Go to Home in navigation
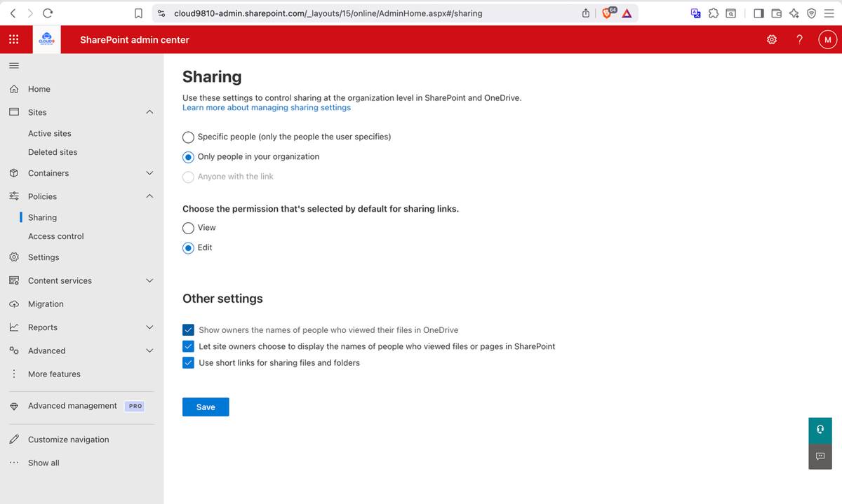The image size is (842, 504). (x=39, y=89)
